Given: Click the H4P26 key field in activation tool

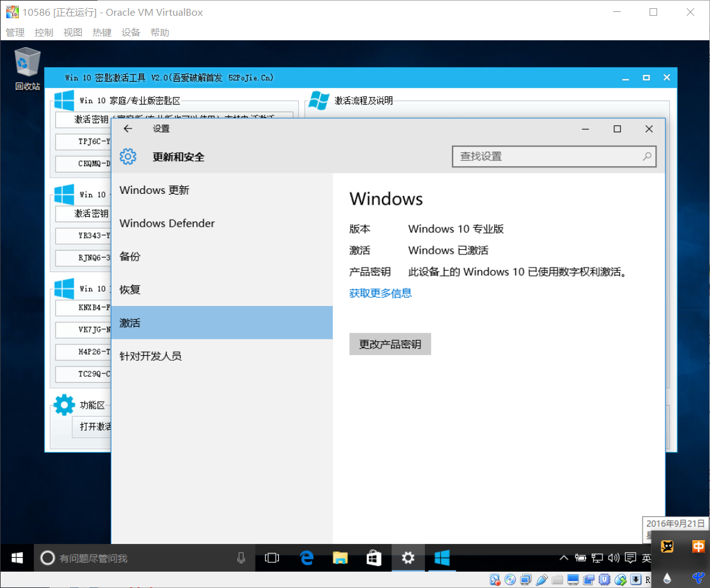Looking at the screenshot, I should [83, 352].
